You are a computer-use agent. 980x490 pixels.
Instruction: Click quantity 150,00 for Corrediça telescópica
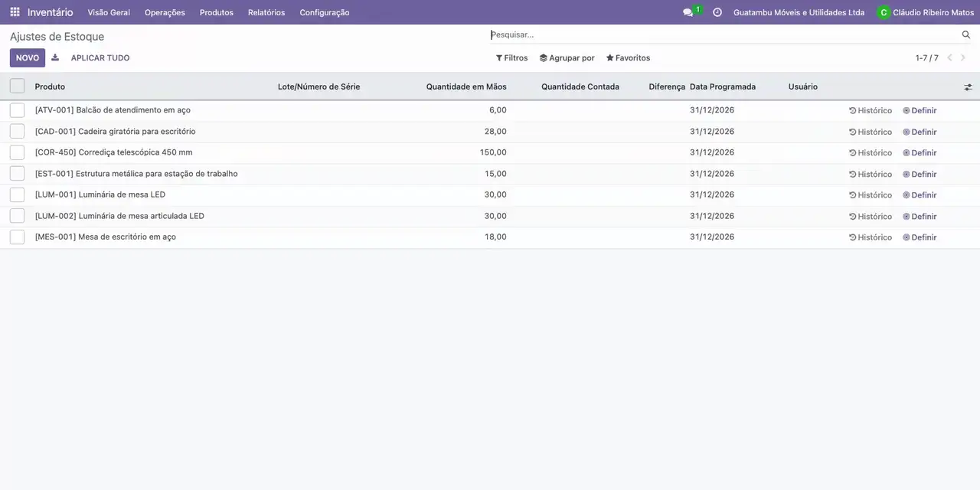pos(493,152)
